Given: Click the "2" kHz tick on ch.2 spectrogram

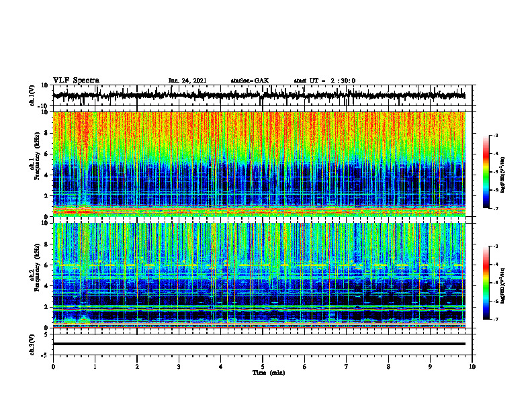Looking at the screenshot, I should tap(46, 307).
